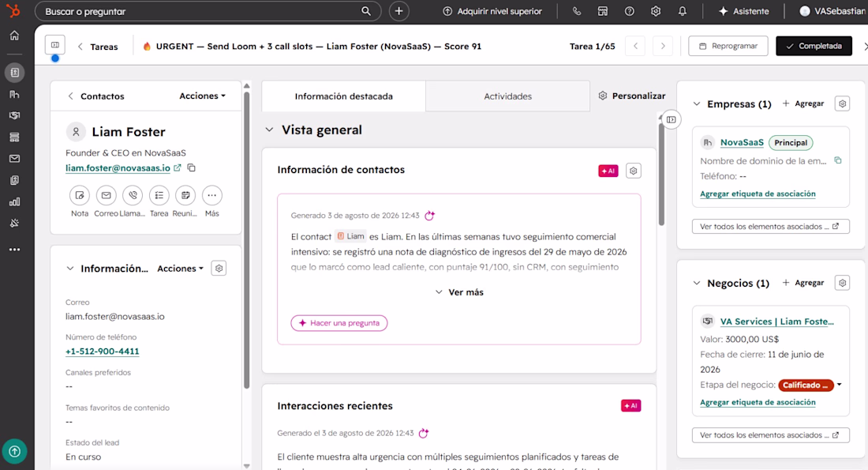Open the HubSpot sprocket logo home

(x=13, y=10)
